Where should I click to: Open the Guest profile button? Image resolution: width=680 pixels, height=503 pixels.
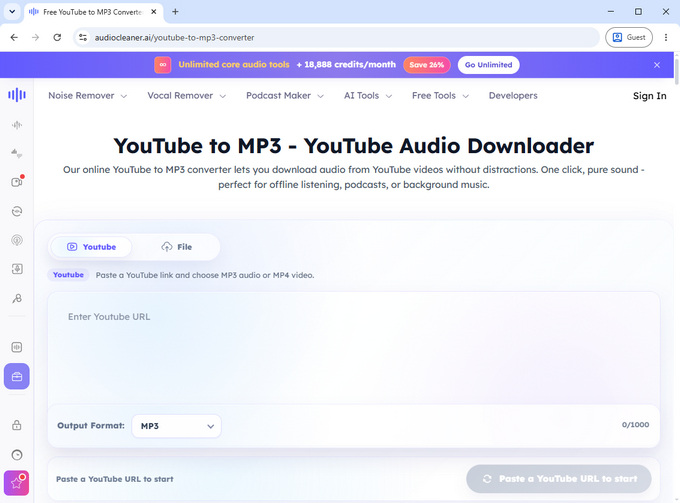(x=629, y=37)
